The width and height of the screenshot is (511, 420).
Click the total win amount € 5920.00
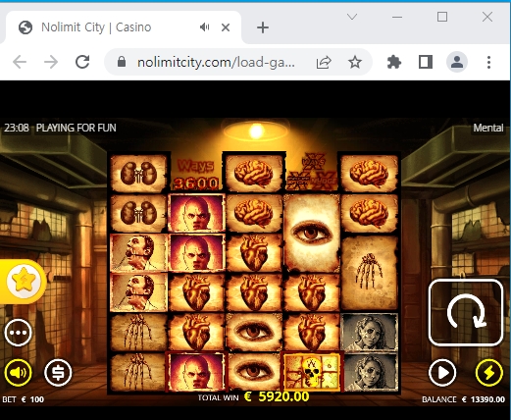coord(277,396)
